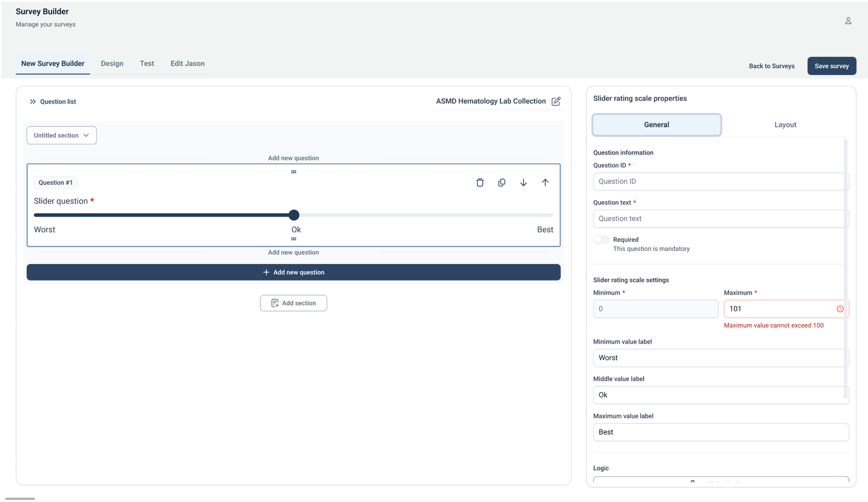Edit Minimum value label field Worst
This screenshot has height=502, width=868.
[x=721, y=358]
